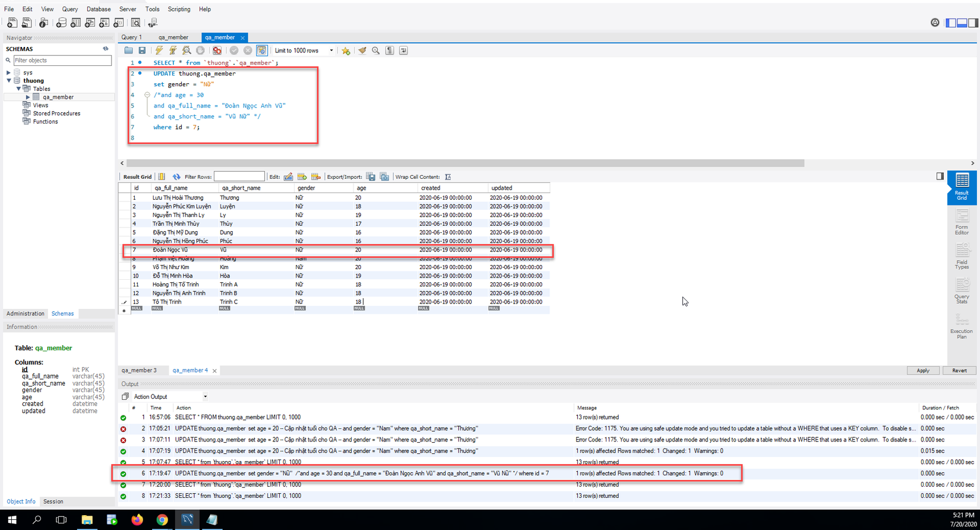This screenshot has width=980, height=530.
Task: Open the Query menu
Action: tap(69, 9)
